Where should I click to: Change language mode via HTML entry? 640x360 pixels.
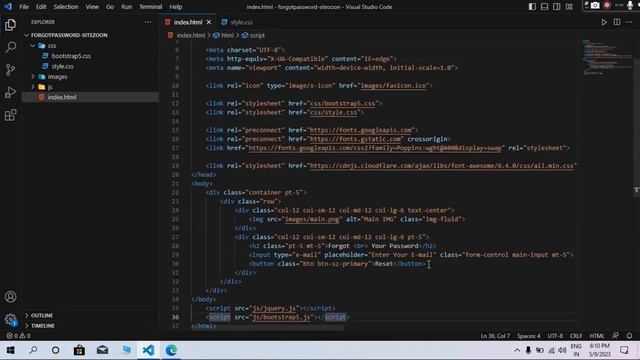[x=597, y=336]
